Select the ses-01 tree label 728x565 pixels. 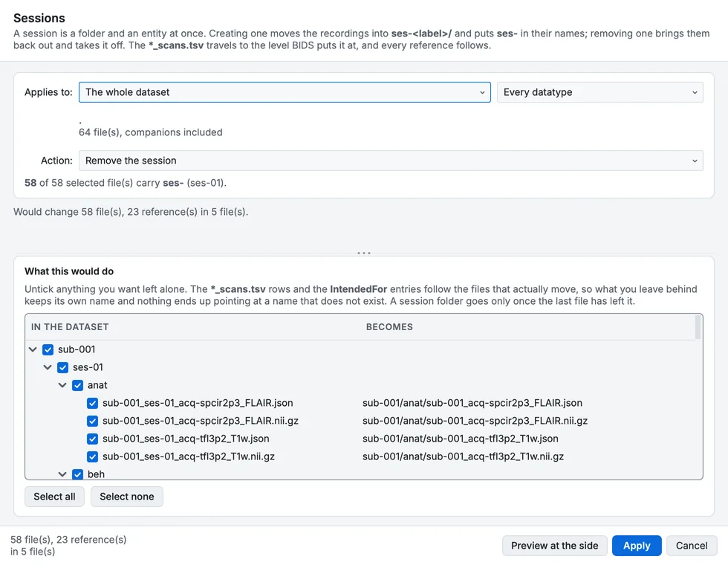coord(88,367)
